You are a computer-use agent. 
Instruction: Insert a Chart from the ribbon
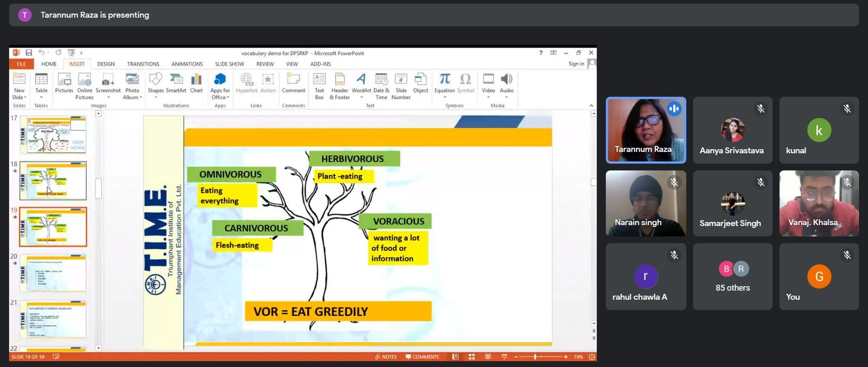(x=196, y=80)
